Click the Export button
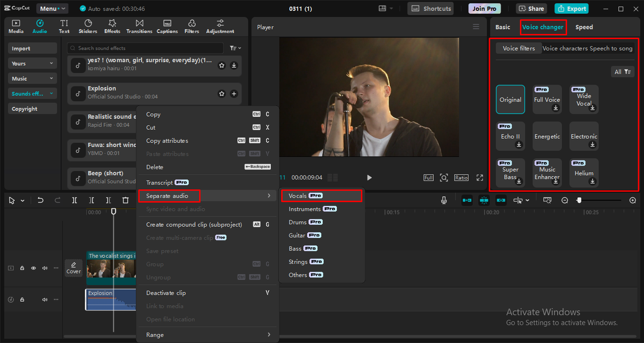 [x=571, y=9]
